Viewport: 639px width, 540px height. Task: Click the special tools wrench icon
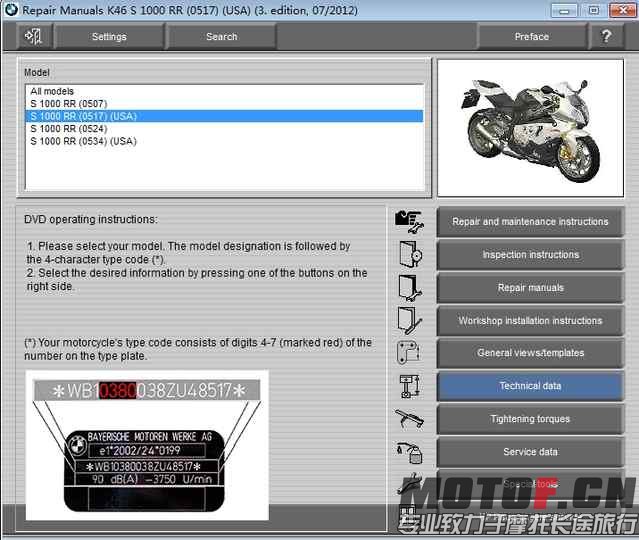[x=410, y=483]
